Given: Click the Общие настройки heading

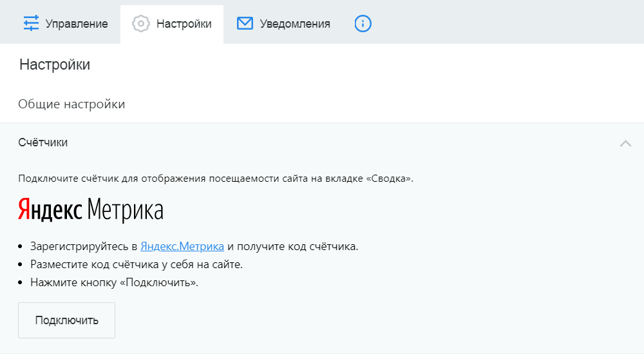Looking at the screenshot, I should point(71,104).
